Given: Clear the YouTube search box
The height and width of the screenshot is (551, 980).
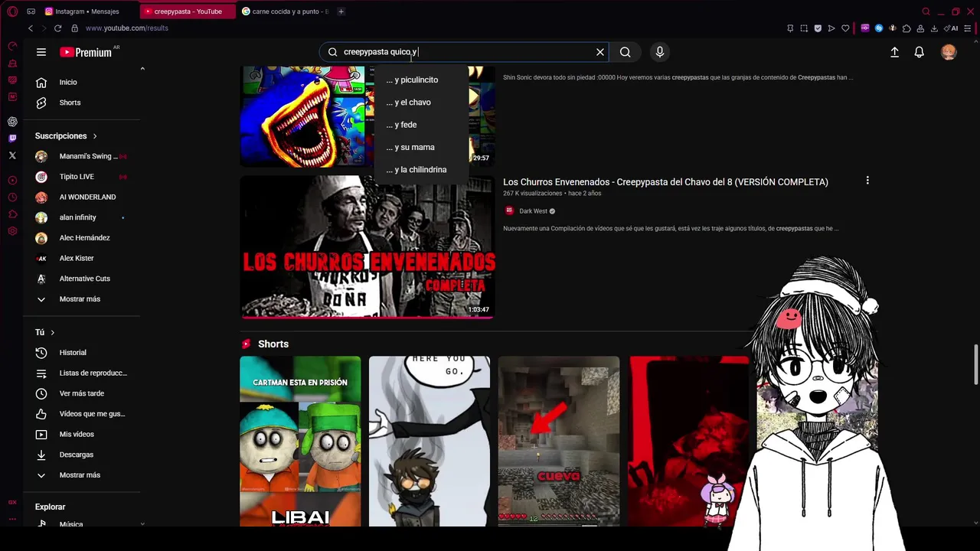Looking at the screenshot, I should [600, 52].
